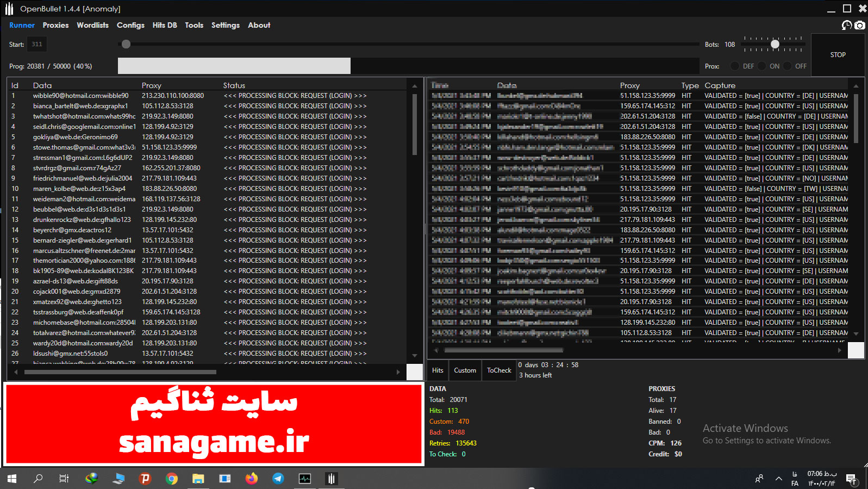Click the up arrow of the left list scrollbar
The width and height of the screenshot is (868, 489).
pyautogui.click(x=415, y=86)
